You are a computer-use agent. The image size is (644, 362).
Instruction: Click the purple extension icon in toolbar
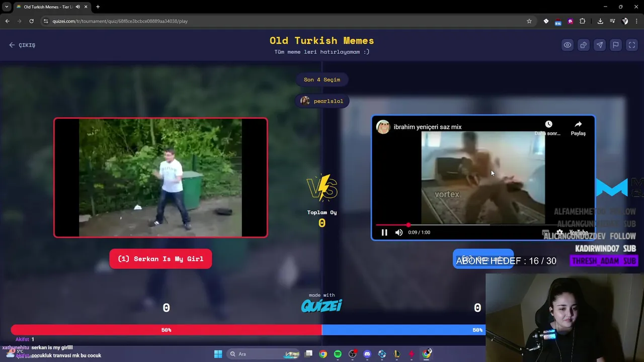click(570, 21)
